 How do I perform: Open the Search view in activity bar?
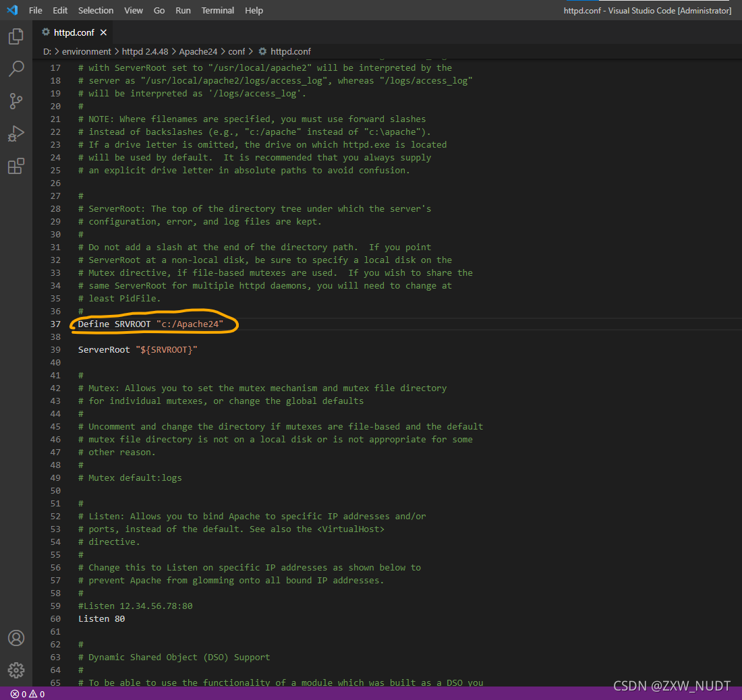[x=16, y=69]
